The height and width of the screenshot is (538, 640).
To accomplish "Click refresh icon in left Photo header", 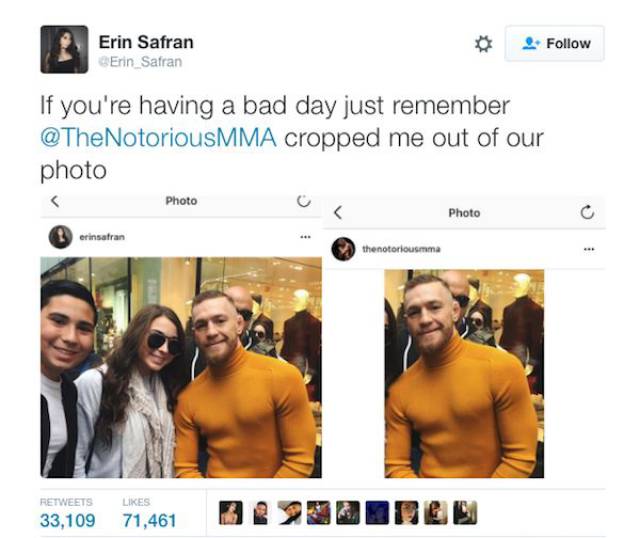I will click(304, 200).
